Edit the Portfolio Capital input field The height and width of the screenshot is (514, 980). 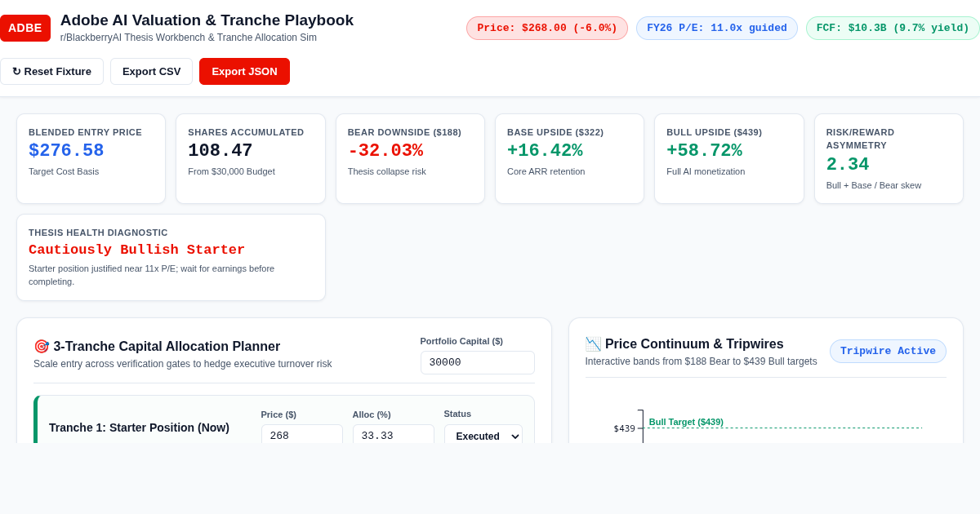click(x=478, y=362)
